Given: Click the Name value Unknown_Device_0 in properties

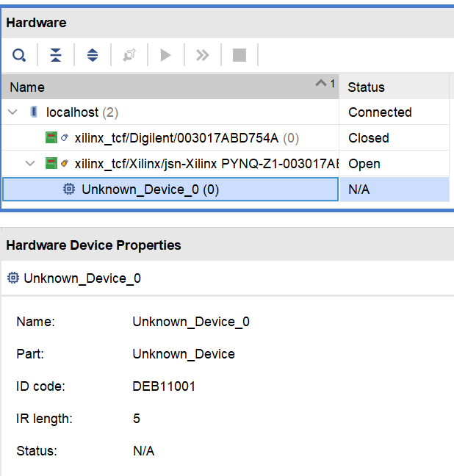Looking at the screenshot, I should (191, 322).
